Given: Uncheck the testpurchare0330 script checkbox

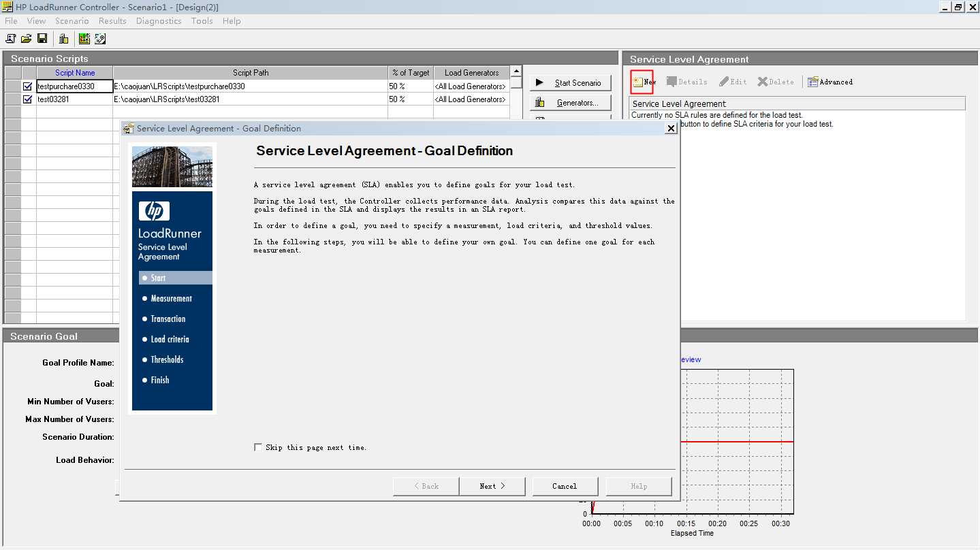Looking at the screenshot, I should 28,86.
